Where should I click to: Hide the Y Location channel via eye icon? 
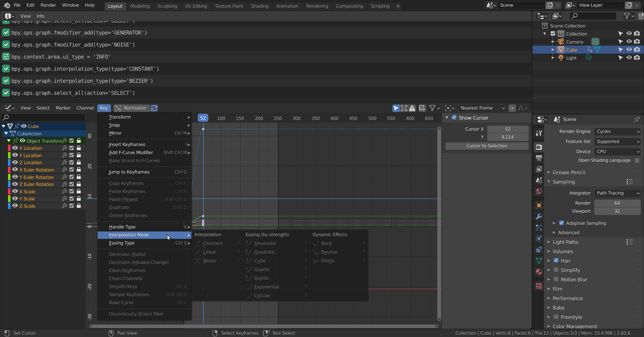pos(15,155)
